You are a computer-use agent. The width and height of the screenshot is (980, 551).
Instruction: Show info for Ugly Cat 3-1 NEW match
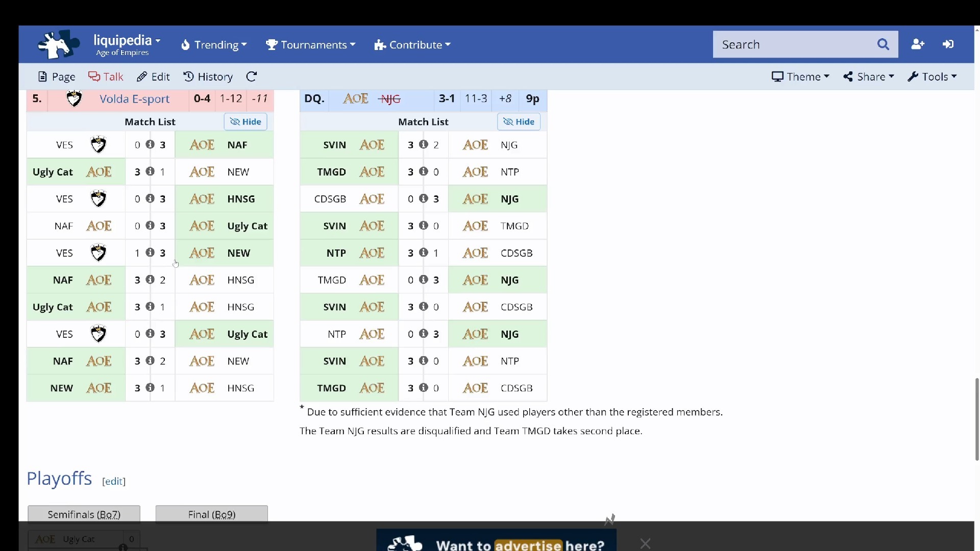pyautogui.click(x=150, y=171)
